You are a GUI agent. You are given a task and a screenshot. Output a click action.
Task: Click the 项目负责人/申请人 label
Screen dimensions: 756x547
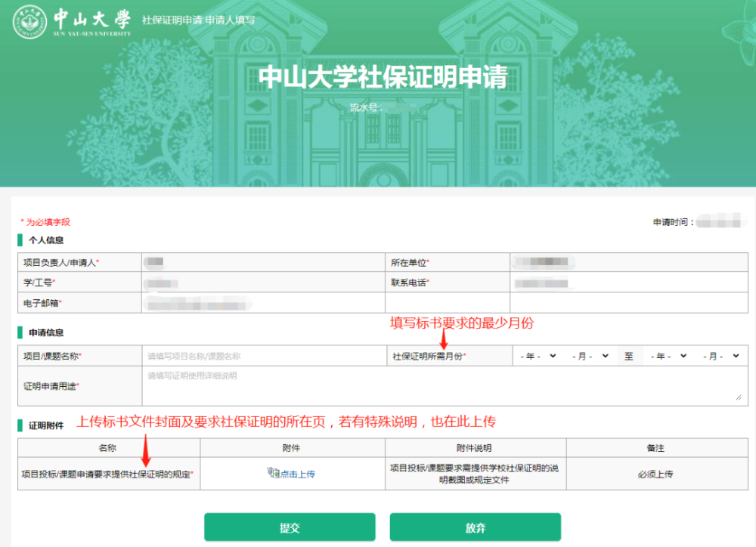pos(60,263)
